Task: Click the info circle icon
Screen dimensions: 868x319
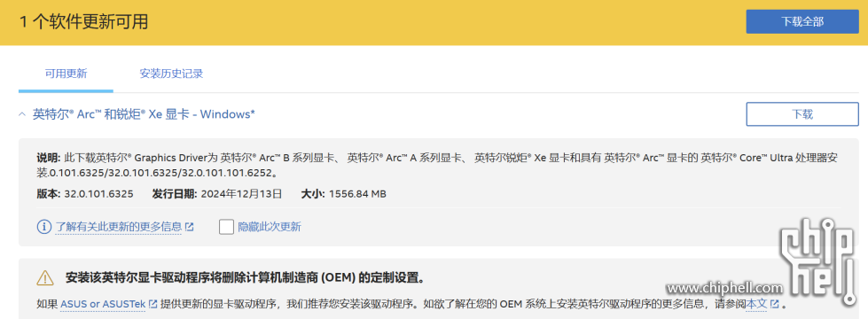Action: pos(43,227)
